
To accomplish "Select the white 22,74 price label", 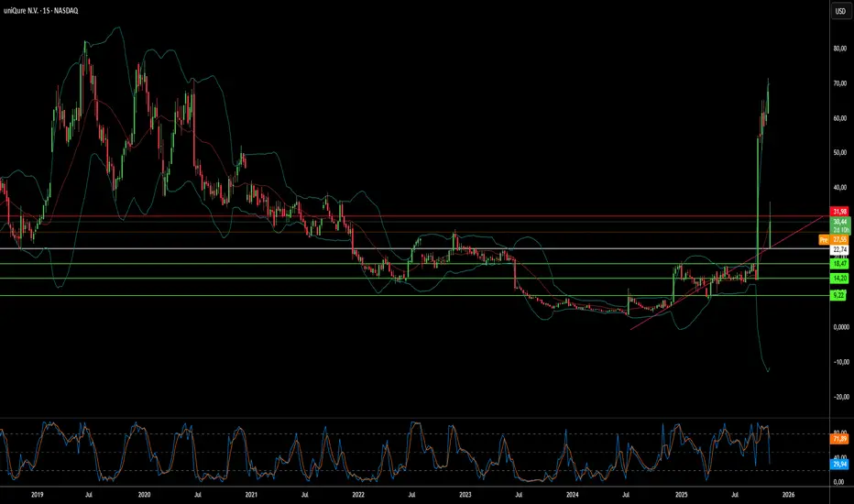I will pos(840,249).
